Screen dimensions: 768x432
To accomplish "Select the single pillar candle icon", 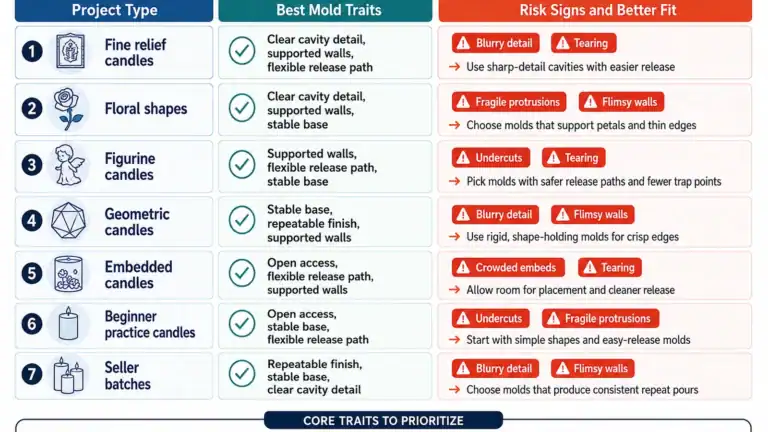I will (x=68, y=324).
